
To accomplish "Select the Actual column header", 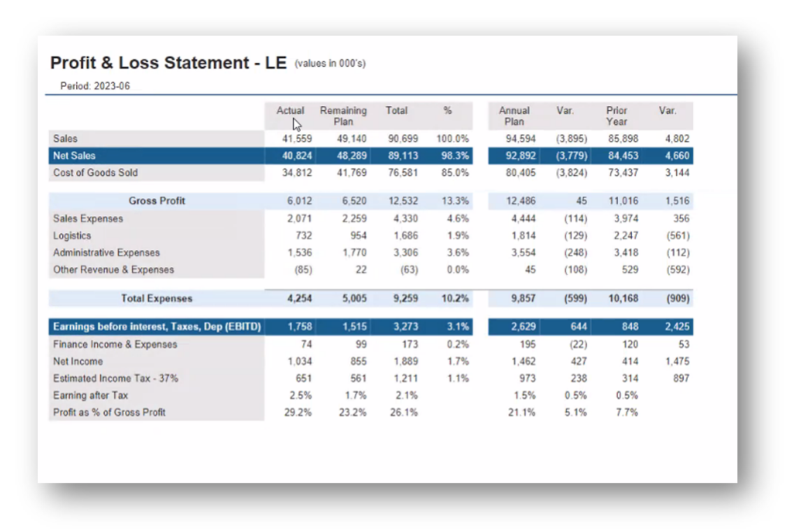I will pyautogui.click(x=290, y=110).
